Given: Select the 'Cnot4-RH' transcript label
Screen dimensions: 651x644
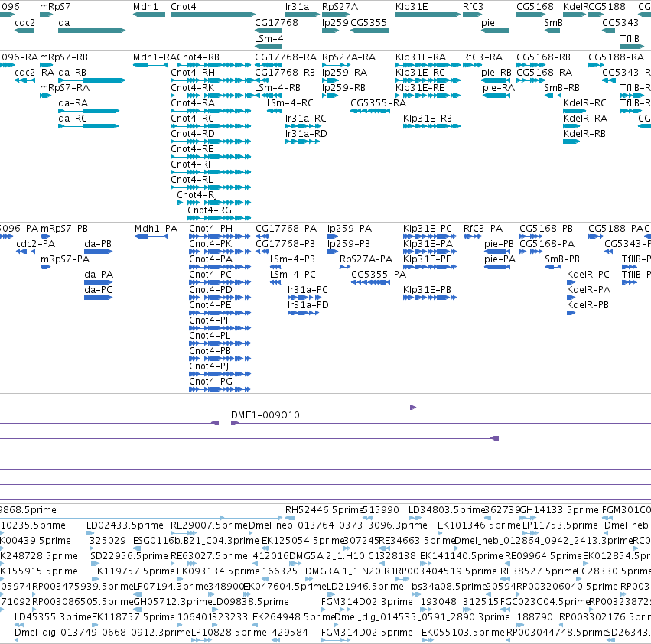Looking at the screenshot, I should [x=193, y=72].
